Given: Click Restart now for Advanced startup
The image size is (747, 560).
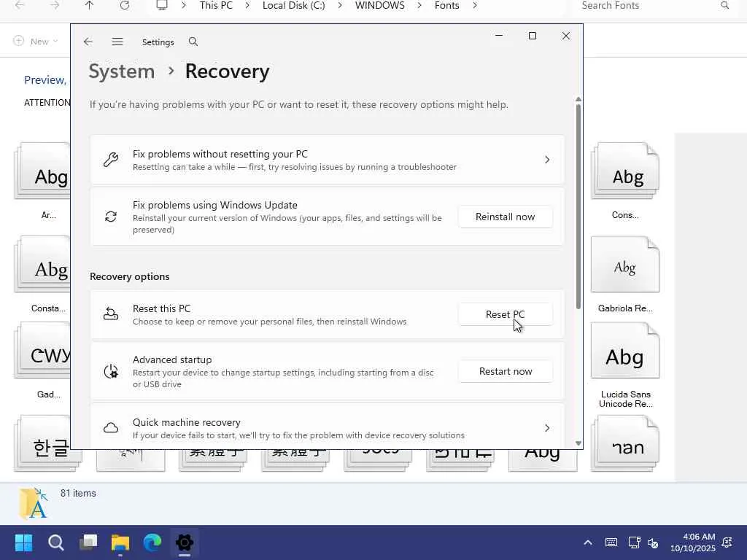Looking at the screenshot, I should 505,371.
